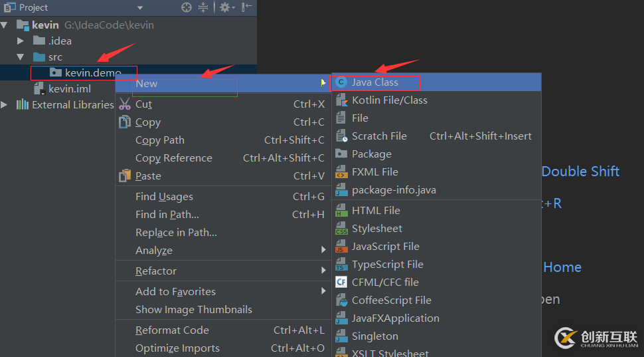Screen dimensions: 644x357
Task: Create new TypeScript File
Action: click(436, 265)
